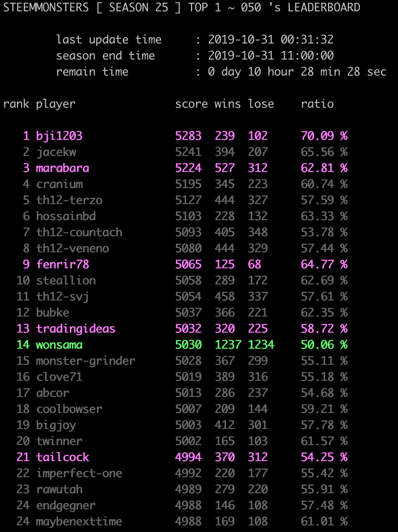Select player name twinner
Screen dimensions: 398x532
coord(59,441)
